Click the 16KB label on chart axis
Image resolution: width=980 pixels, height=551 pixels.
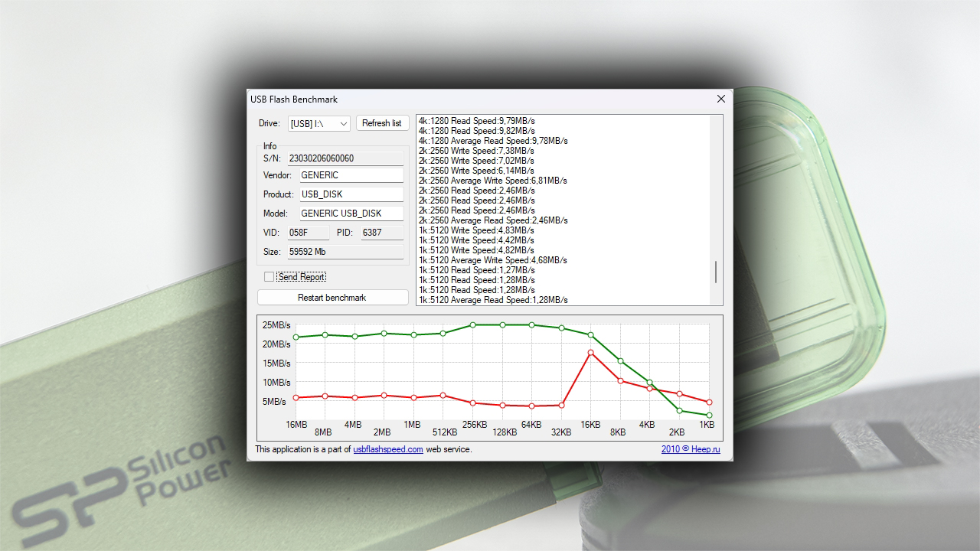tap(590, 425)
